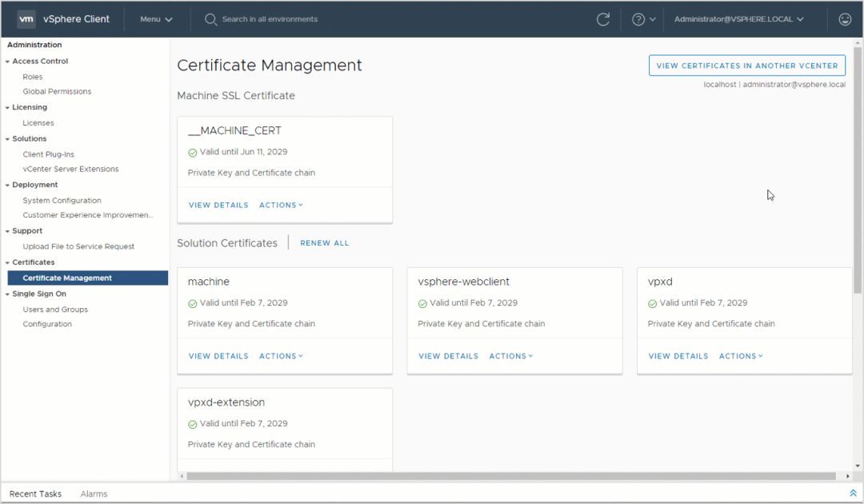Screen dimensions: 864x504
Task: Open the ACTIONS dropdown on the machine certificate
Action: click(x=280, y=356)
